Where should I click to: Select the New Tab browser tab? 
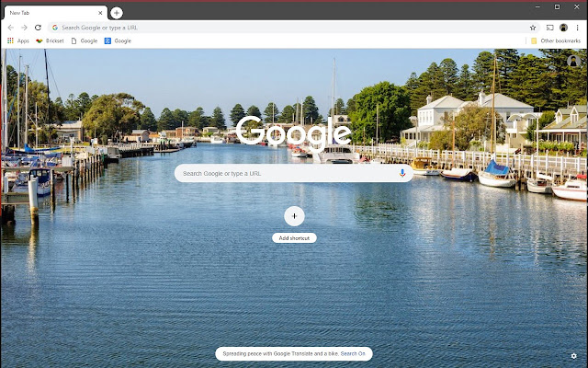pyautogui.click(x=55, y=13)
